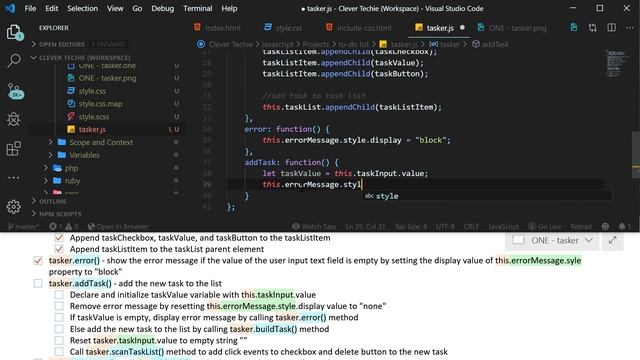The image size is (640, 360).
Task: Open the Edit menu
Action: (x=51, y=8)
